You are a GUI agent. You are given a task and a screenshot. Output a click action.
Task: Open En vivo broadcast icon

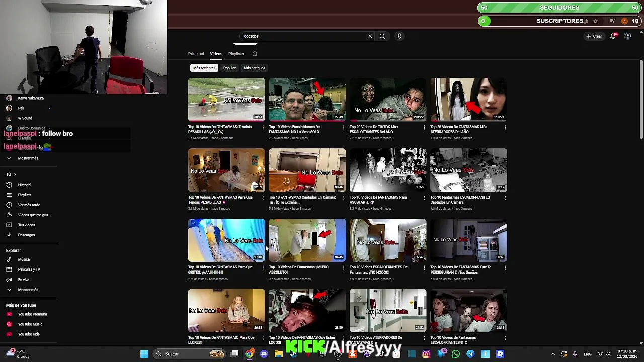pyautogui.click(x=9, y=280)
